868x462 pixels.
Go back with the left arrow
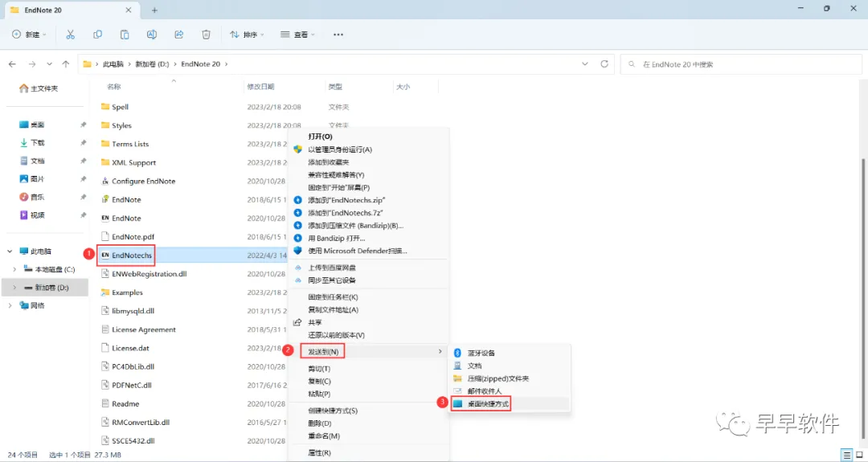12,64
